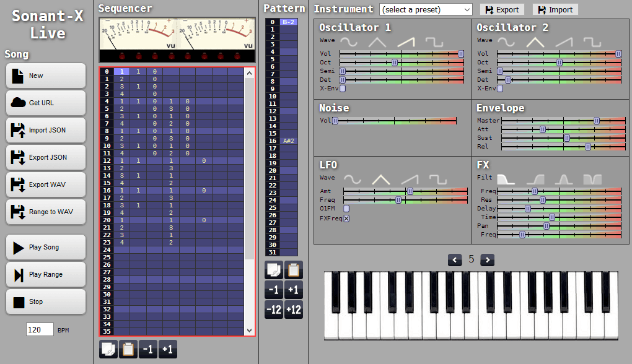Select notch filter in FX
The width and height of the screenshot is (632, 364).
[592, 179]
